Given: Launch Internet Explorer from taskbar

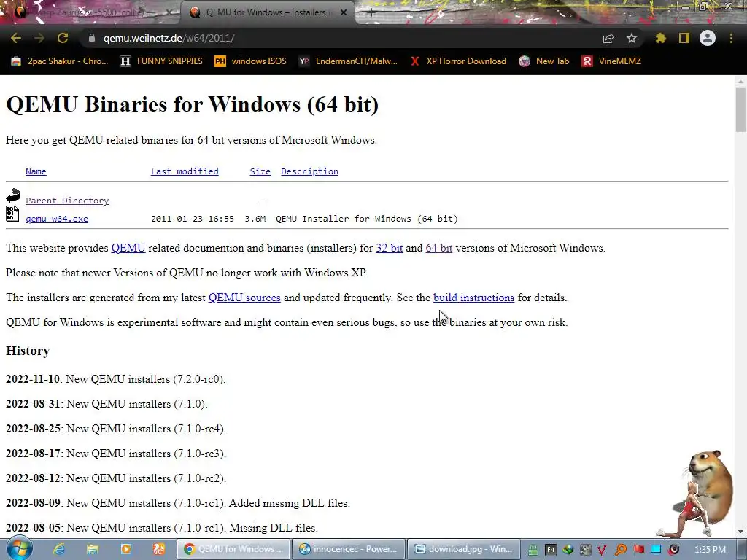Looking at the screenshot, I should (58, 549).
